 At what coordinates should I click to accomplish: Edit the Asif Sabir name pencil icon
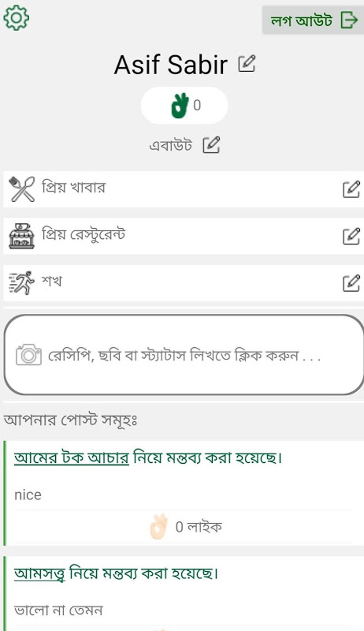click(x=247, y=64)
